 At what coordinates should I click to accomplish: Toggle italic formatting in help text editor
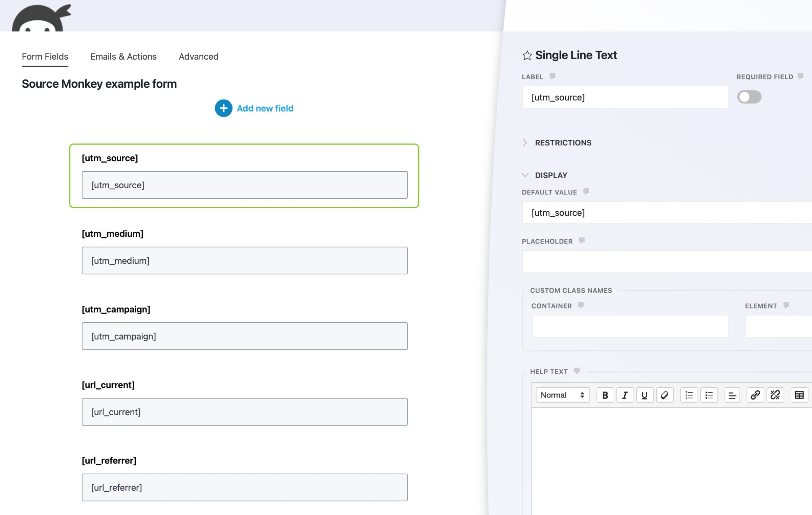pyautogui.click(x=625, y=395)
